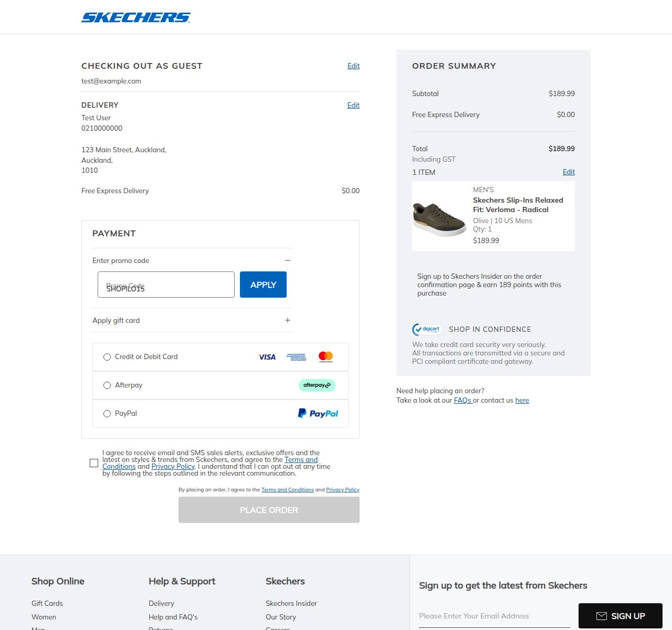Viewport: 672px width, 630px height.
Task: Tick the email and SMS alerts checkbox
Action: click(x=94, y=463)
